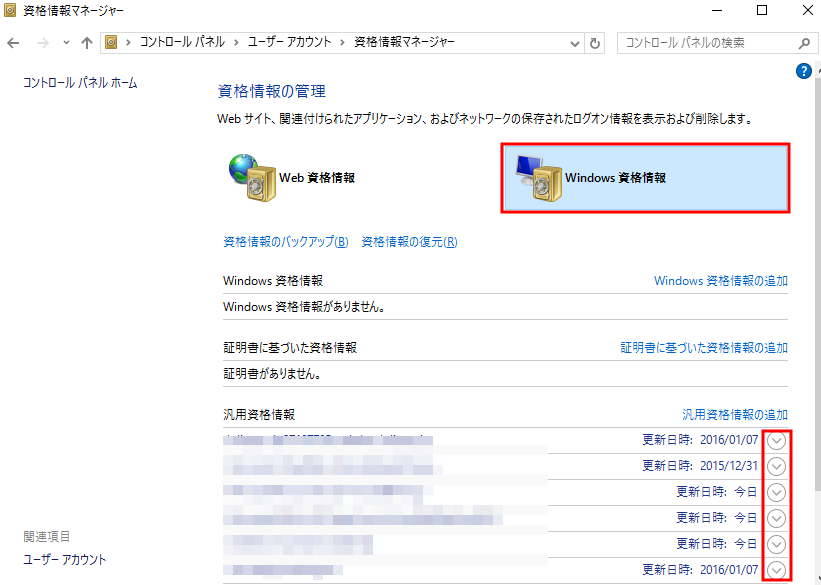This screenshot has height=585, width=821.
Task: Click the search magnifier icon
Action: tap(804, 43)
